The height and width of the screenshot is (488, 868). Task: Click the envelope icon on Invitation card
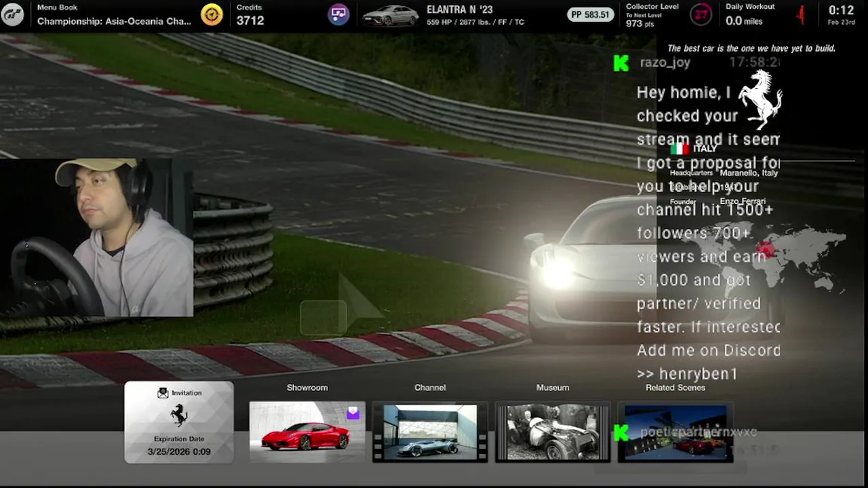[163, 392]
